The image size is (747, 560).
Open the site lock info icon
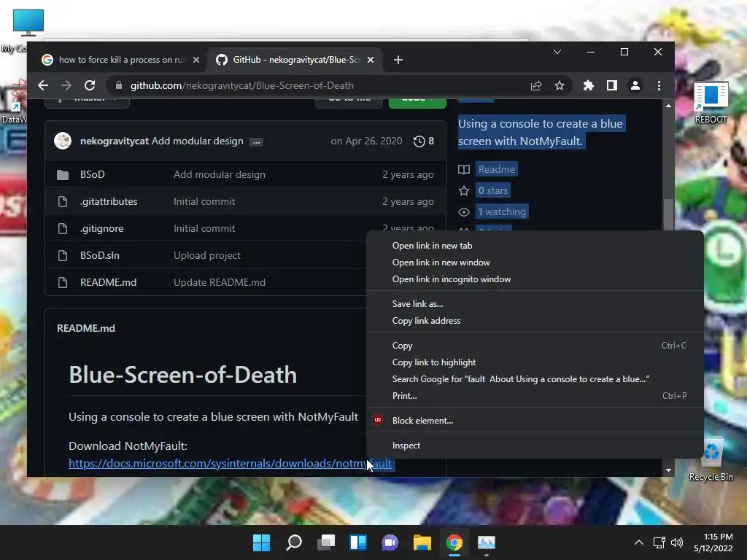pyautogui.click(x=119, y=85)
